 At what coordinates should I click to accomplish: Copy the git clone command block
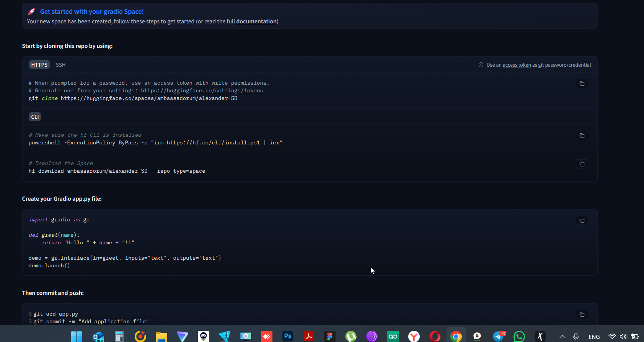point(582,83)
